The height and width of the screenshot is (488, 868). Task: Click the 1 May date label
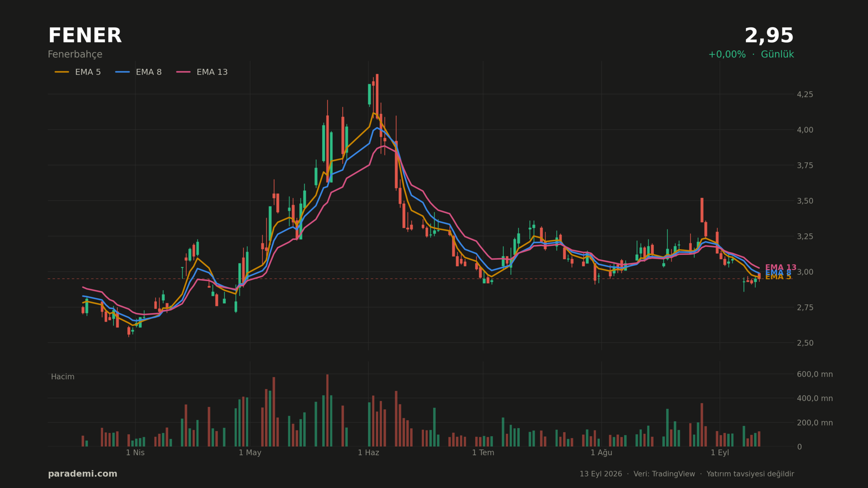coord(250,453)
